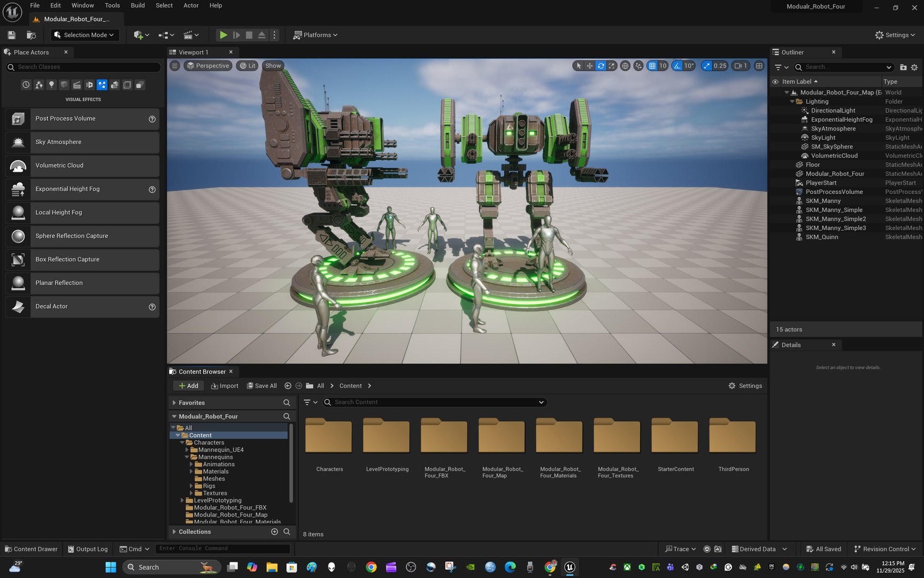The width and height of the screenshot is (924, 578).
Task: Start Play-in-Editor with the green play button
Action: pyautogui.click(x=223, y=35)
